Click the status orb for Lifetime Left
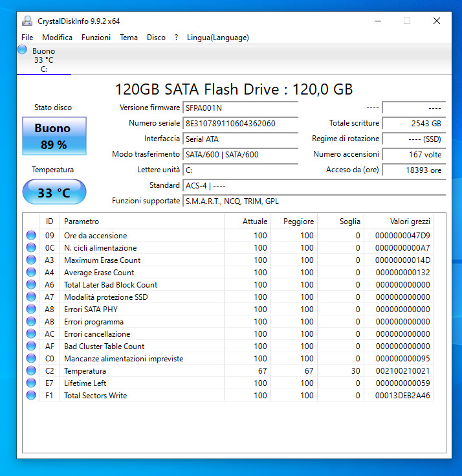The height and width of the screenshot is (476, 462). 31,383
